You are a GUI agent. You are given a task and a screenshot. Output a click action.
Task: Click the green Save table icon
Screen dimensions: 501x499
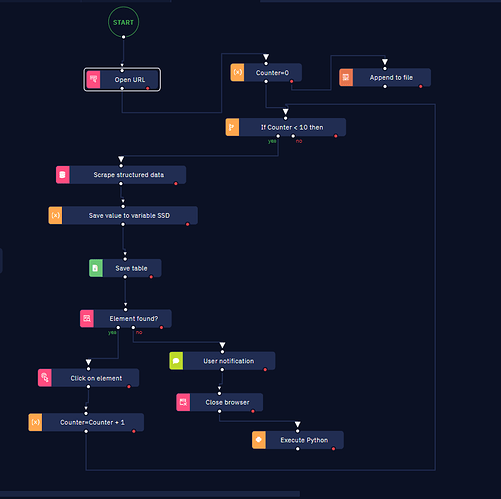(96, 268)
